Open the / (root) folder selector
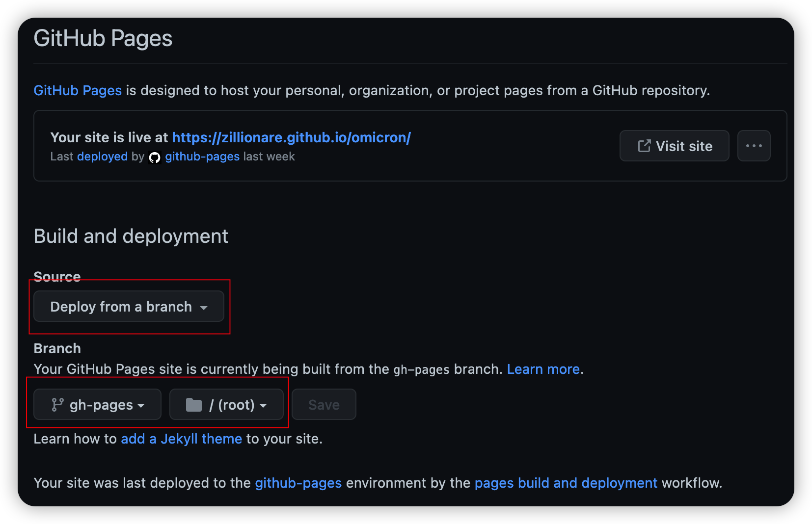This screenshot has height=524, width=812. [226, 405]
